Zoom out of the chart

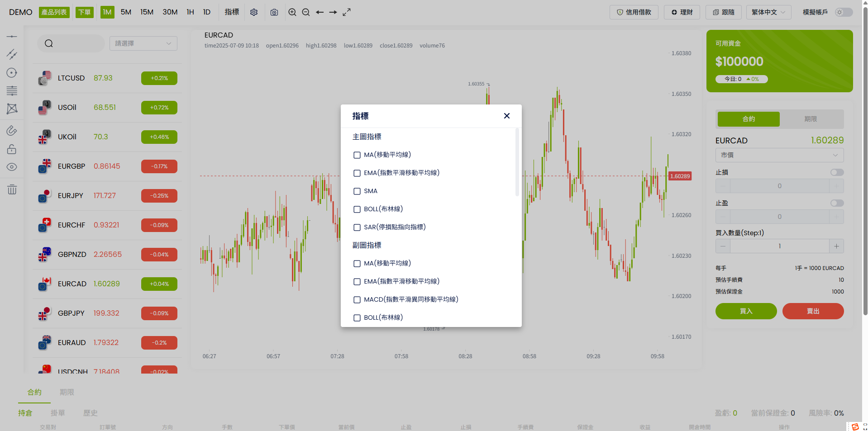[306, 12]
